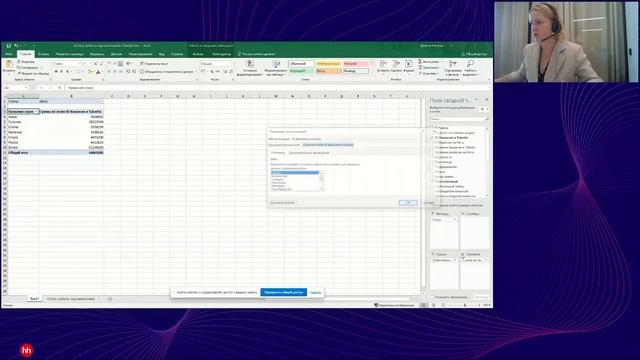Open the Merge and Center dropdown

195,71
